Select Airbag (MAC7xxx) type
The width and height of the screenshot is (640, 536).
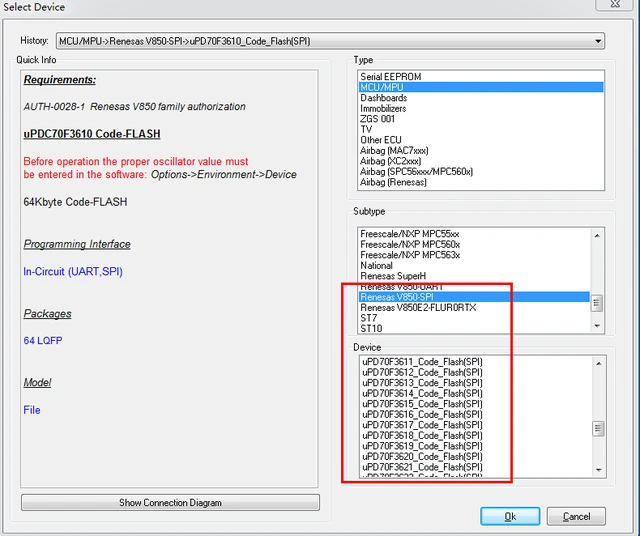(480, 151)
